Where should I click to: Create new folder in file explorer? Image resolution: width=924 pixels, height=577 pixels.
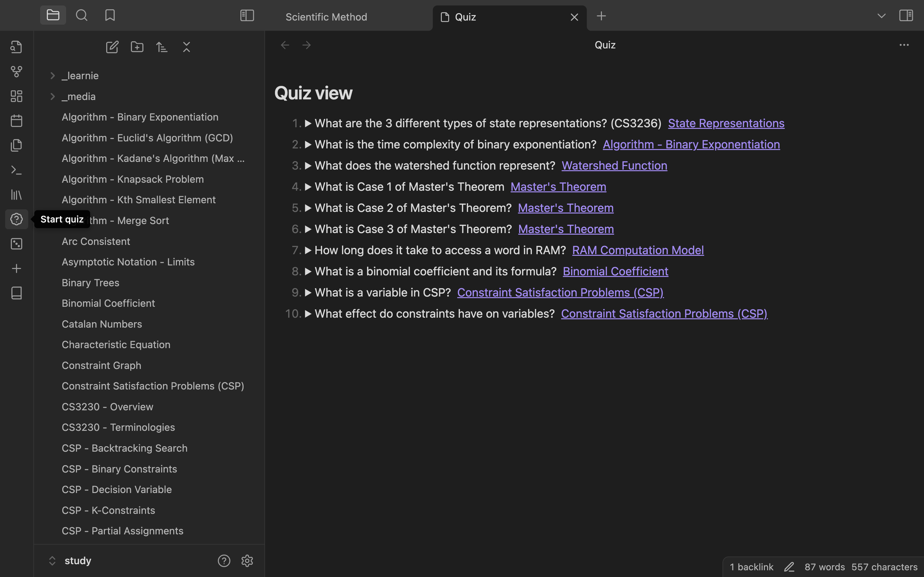point(137,47)
